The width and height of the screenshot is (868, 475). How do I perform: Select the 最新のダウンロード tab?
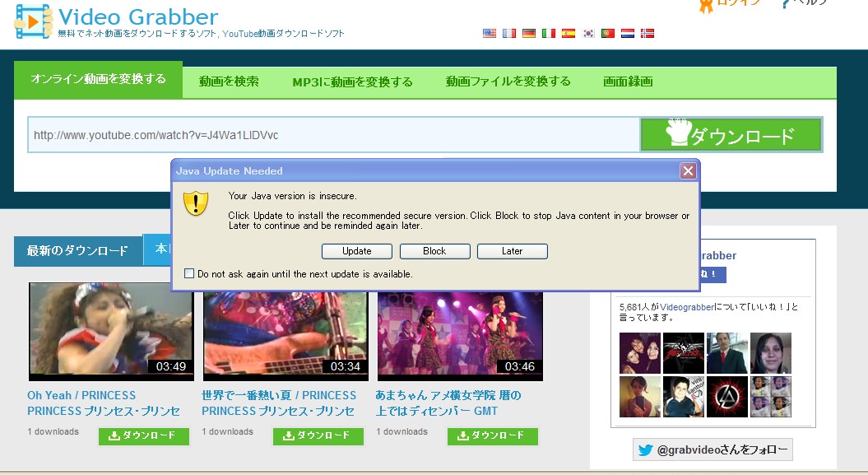[77, 251]
